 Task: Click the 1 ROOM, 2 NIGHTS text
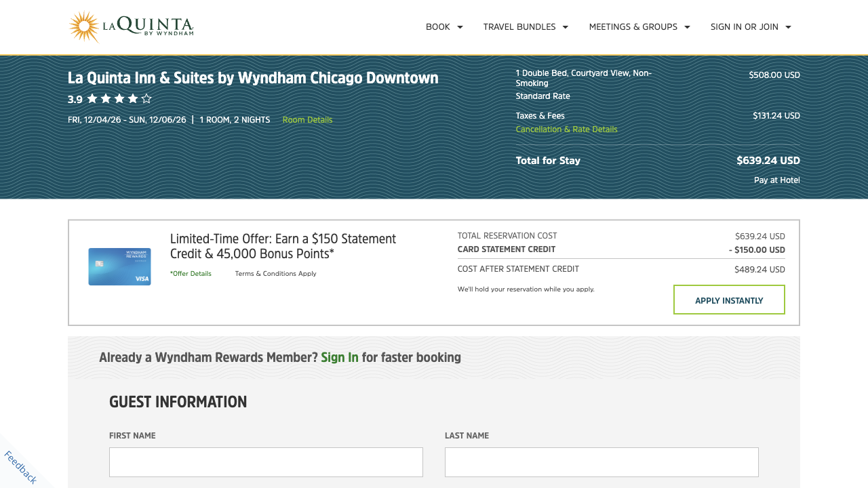(x=235, y=120)
